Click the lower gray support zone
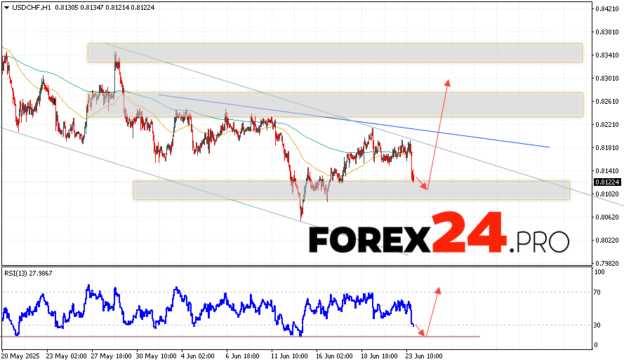The width and height of the screenshot is (624, 364). [351, 190]
